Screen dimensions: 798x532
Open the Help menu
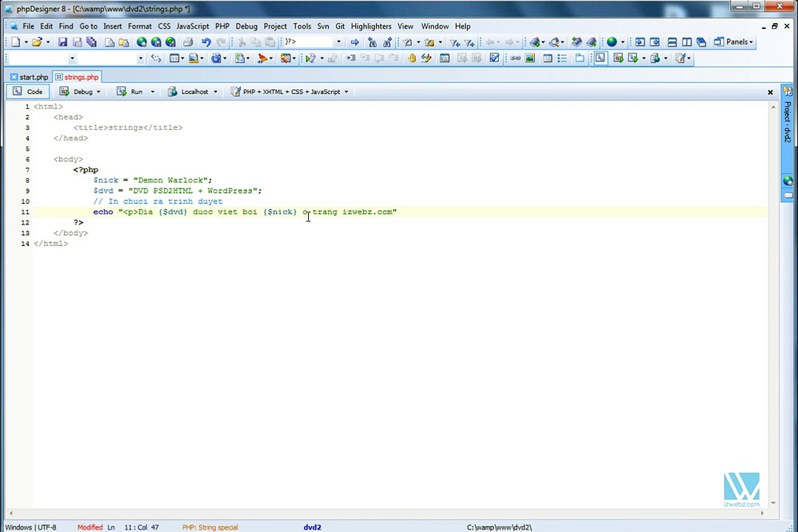pos(463,26)
